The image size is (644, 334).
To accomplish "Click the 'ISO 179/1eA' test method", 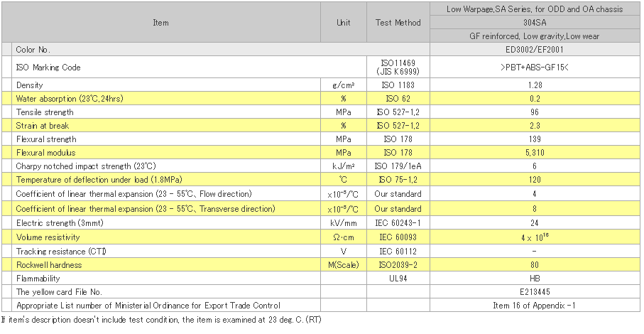I will tap(398, 166).
